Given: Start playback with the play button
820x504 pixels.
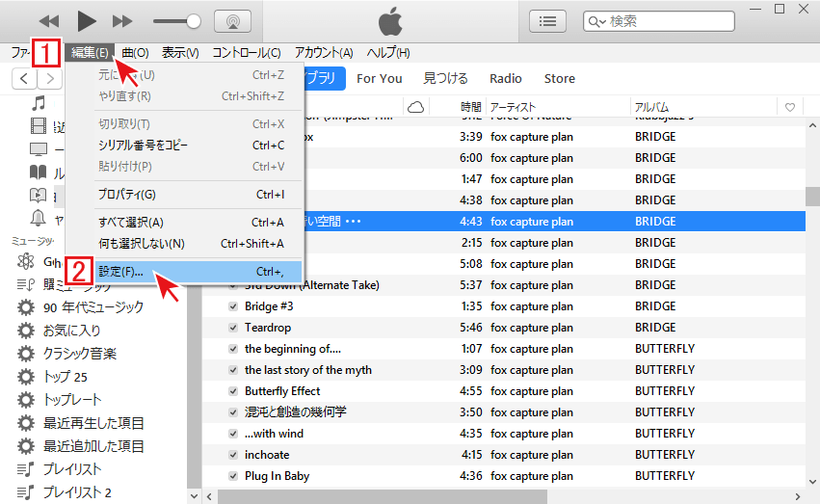Looking at the screenshot, I should pos(87,21).
